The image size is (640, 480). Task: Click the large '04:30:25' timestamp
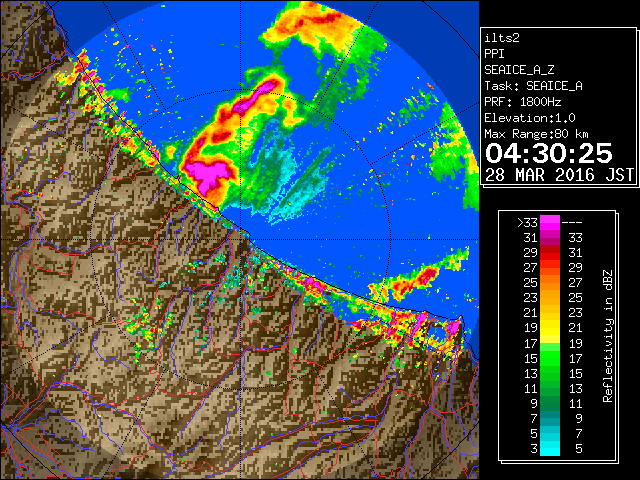coord(549,153)
